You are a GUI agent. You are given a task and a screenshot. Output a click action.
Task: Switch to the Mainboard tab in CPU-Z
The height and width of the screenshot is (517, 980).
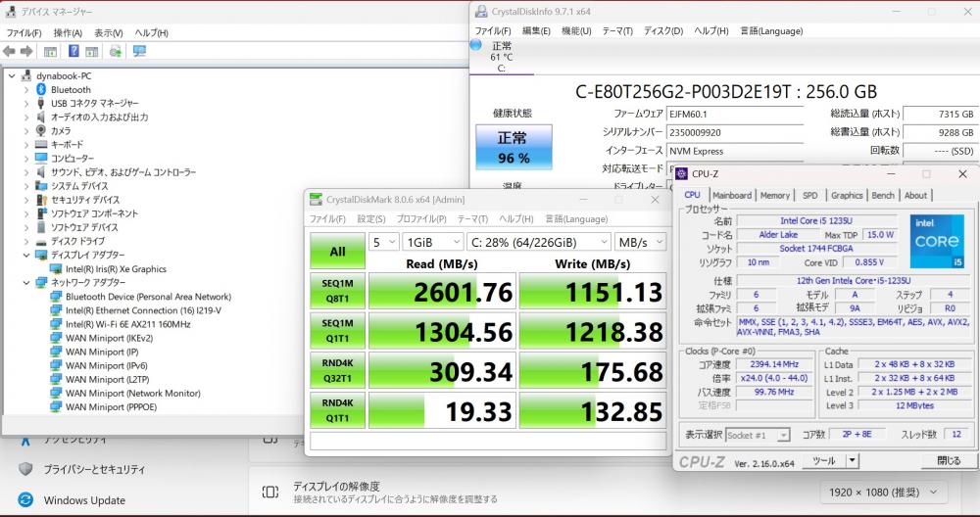point(732,196)
